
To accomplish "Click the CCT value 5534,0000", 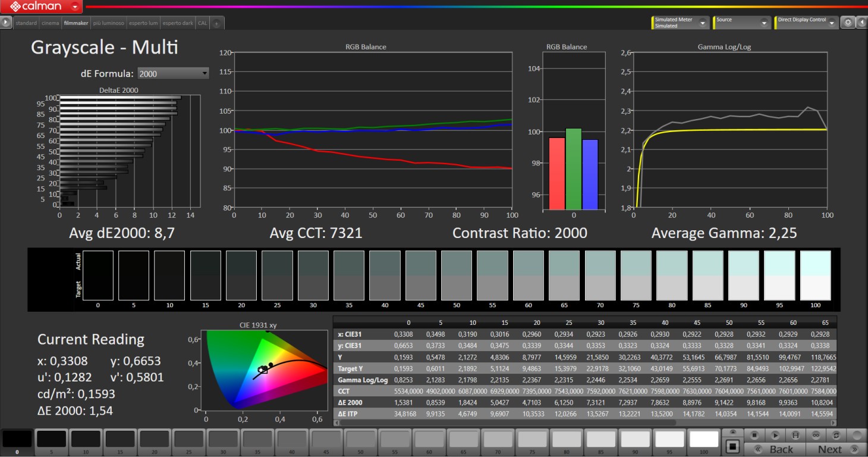I will [x=407, y=391].
